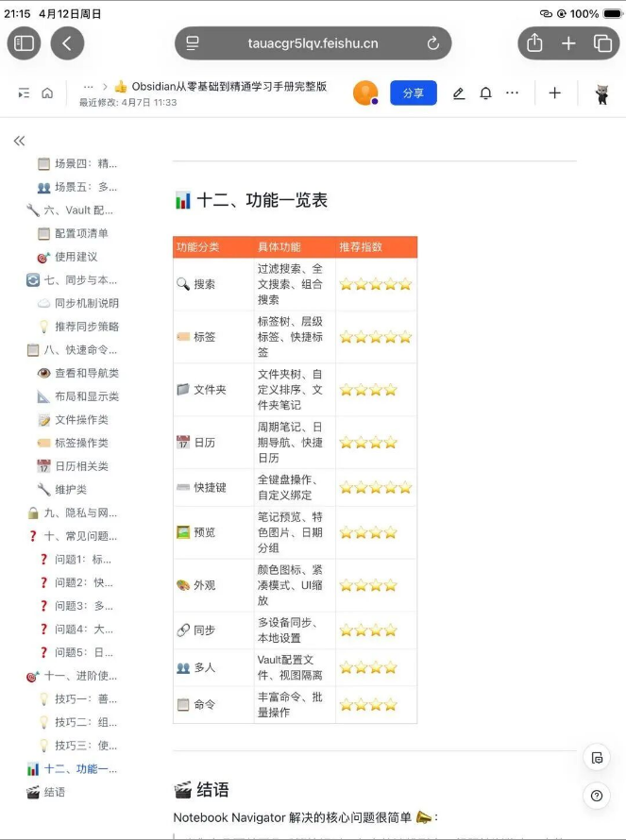Screen dimensions: 626x840
Task: Click the blue 分享 button
Action: (x=414, y=93)
